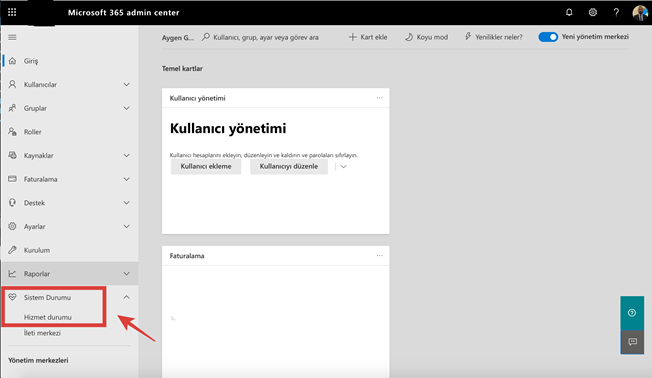Click the Faturalama card title
Viewport: 652px width, 378px height.
[x=187, y=256]
